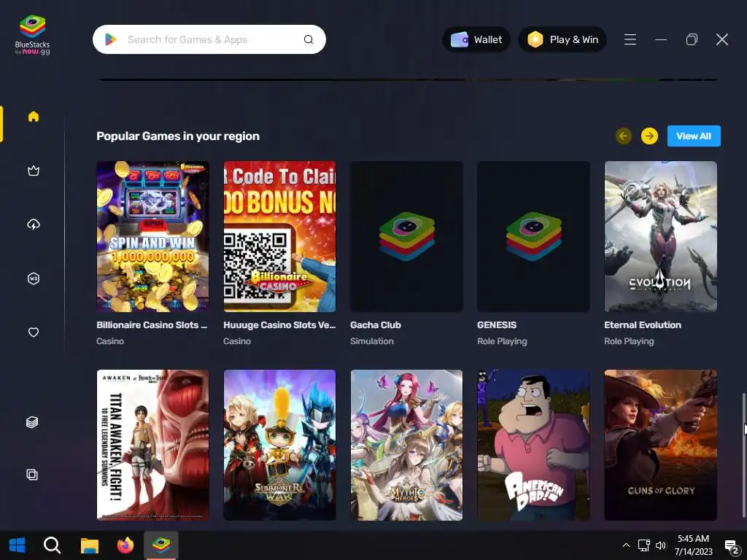Open Summoners War thumbnail
Screen dimensions: 747x560
pos(279,446)
